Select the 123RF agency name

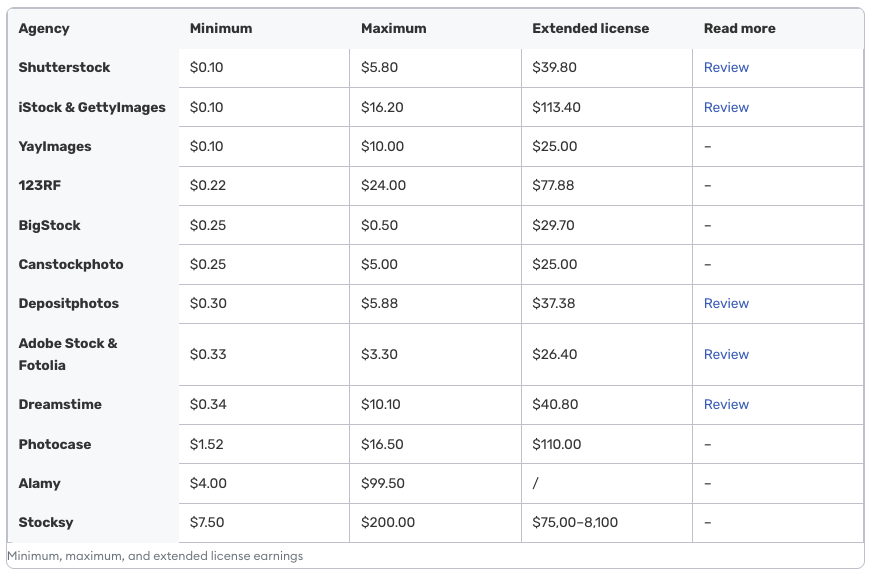tap(39, 185)
